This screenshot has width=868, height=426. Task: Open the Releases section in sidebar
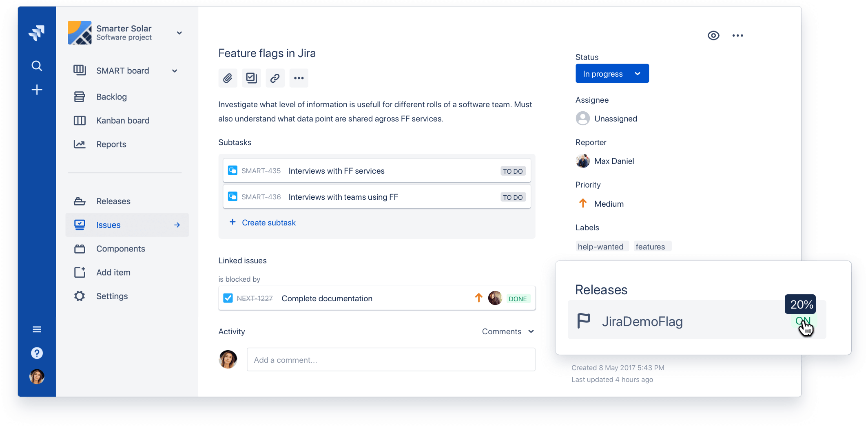tap(113, 201)
